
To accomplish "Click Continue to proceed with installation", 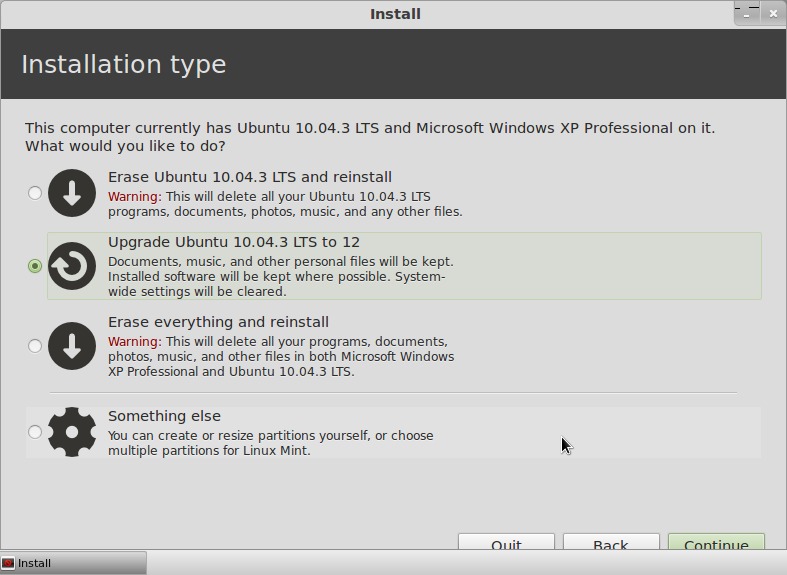I will point(716,541).
